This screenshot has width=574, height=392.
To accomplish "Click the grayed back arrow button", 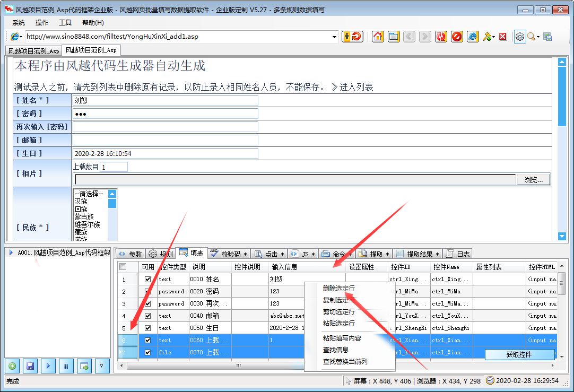I will pos(409,37).
